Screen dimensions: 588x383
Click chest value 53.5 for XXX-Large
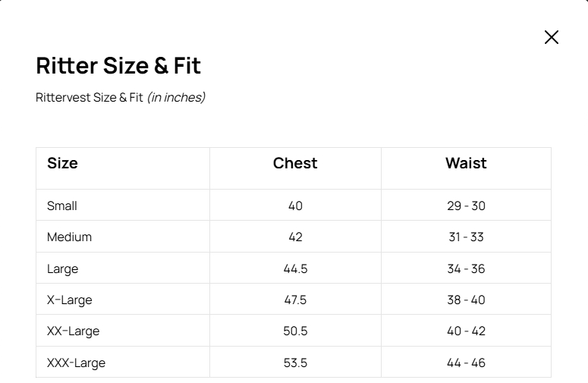295,363
